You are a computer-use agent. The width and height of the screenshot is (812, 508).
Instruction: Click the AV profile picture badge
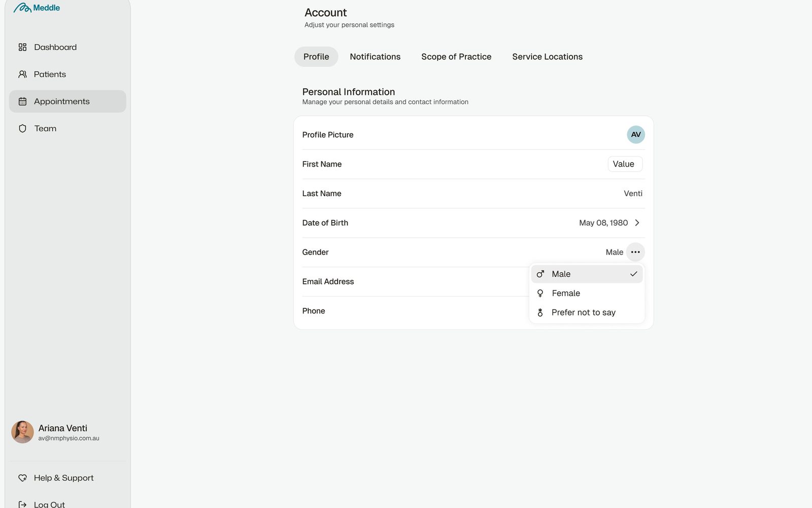pos(636,135)
